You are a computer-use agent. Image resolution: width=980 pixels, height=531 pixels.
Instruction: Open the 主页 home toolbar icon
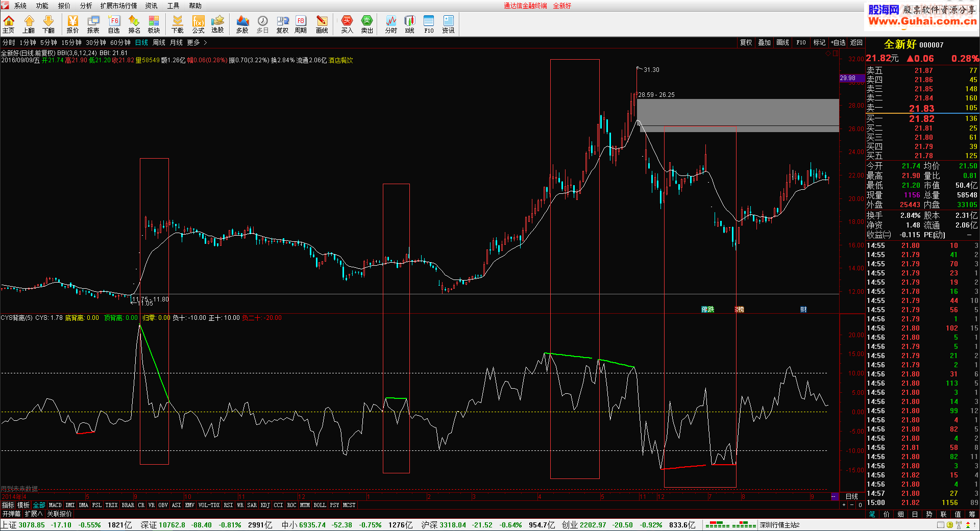click(9, 24)
